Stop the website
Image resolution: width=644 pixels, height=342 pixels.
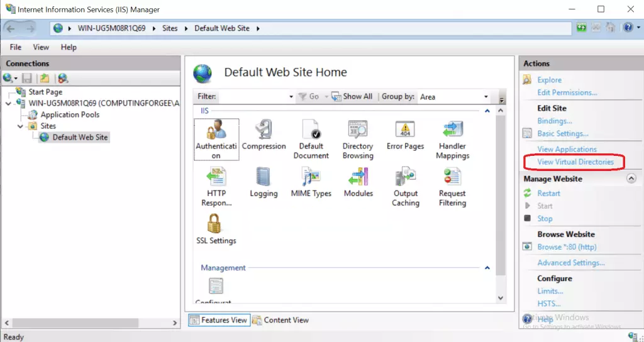click(x=545, y=219)
